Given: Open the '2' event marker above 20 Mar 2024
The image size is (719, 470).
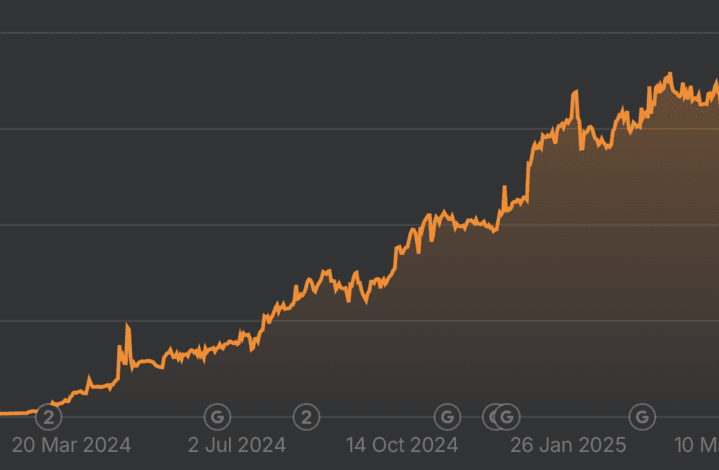Looking at the screenshot, I should pos(49,417).
